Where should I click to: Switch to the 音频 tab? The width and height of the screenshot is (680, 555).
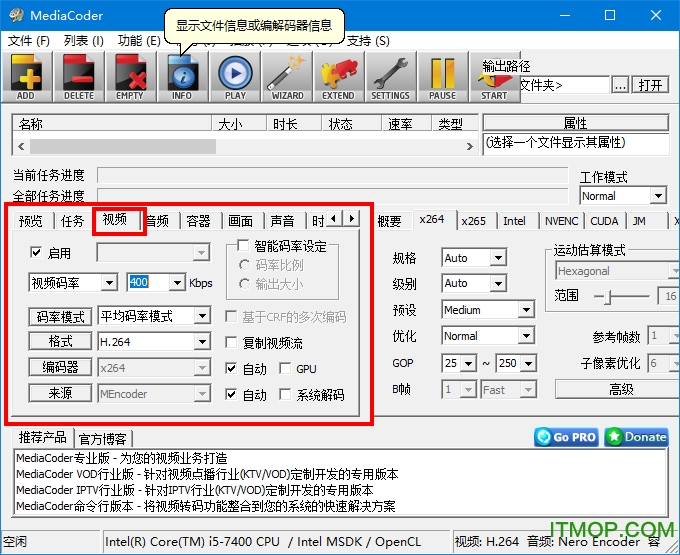coord(158,221)
